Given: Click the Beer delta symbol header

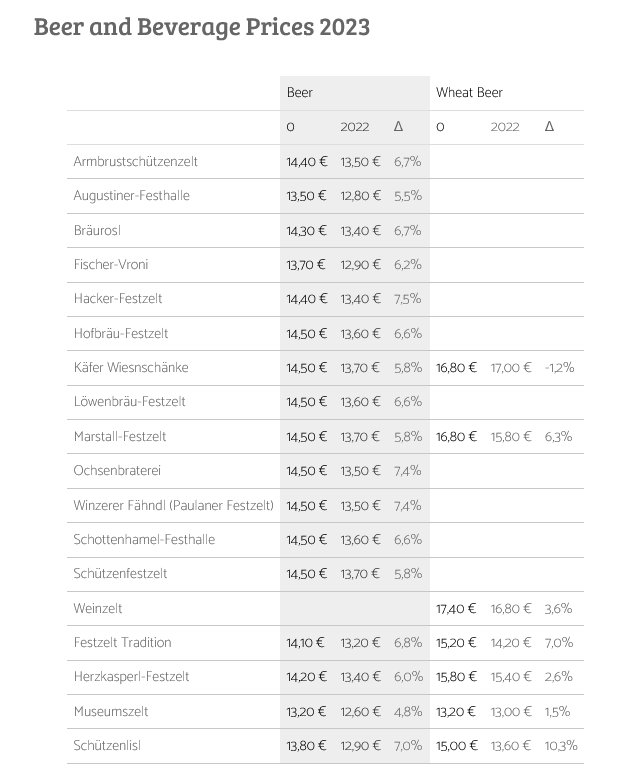Looking at the screenshot, I should (398, 126).
